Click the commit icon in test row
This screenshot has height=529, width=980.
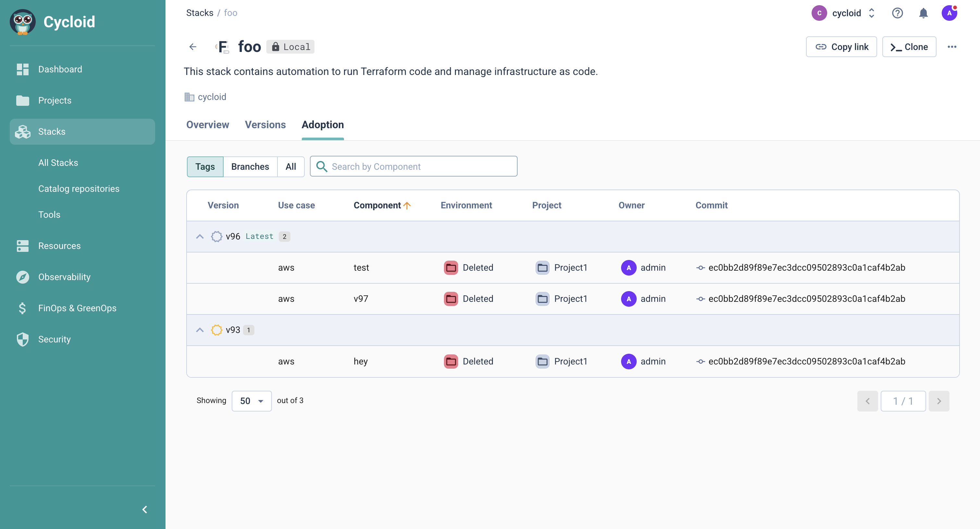pyautogui.click(x=700, y=267)
